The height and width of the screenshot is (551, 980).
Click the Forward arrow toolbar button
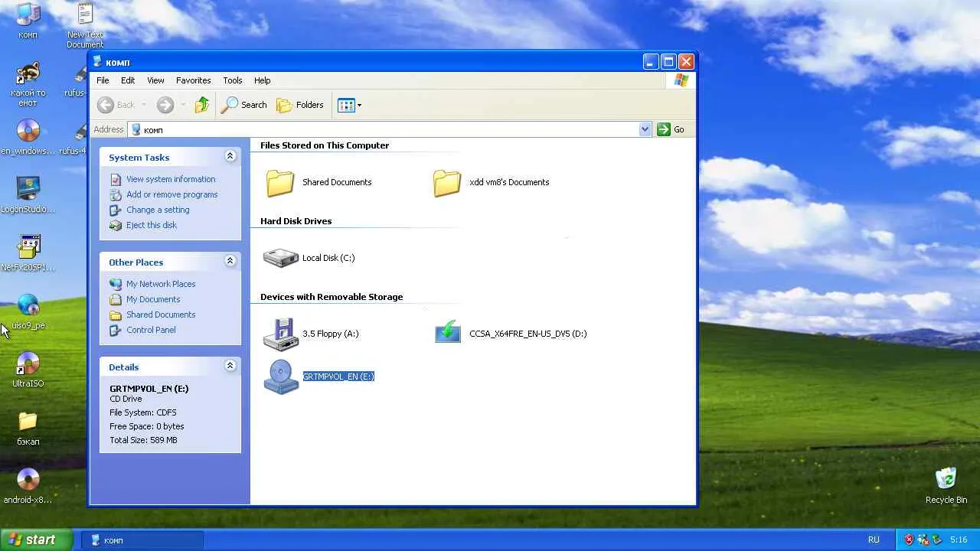tap(165, 105)
